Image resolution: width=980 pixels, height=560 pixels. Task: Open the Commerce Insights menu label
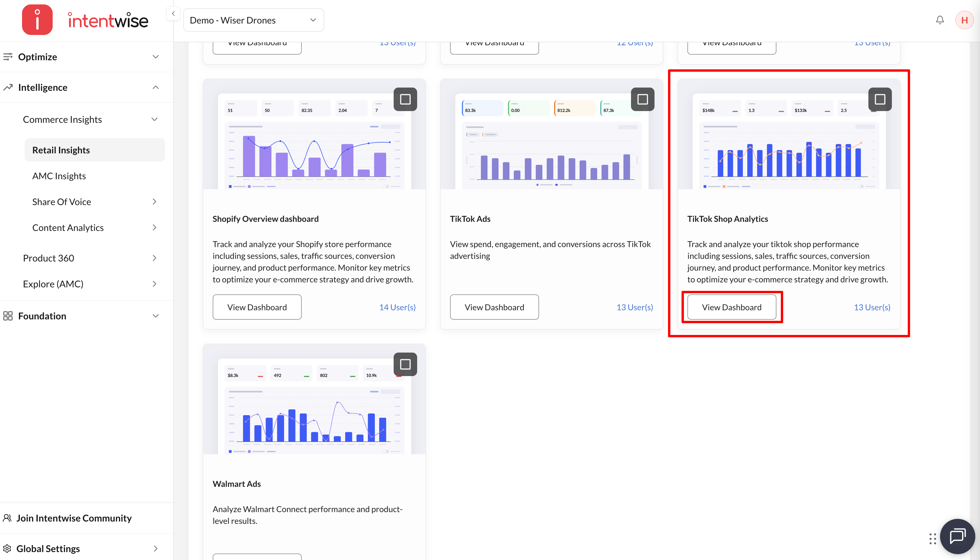[62, 119]
